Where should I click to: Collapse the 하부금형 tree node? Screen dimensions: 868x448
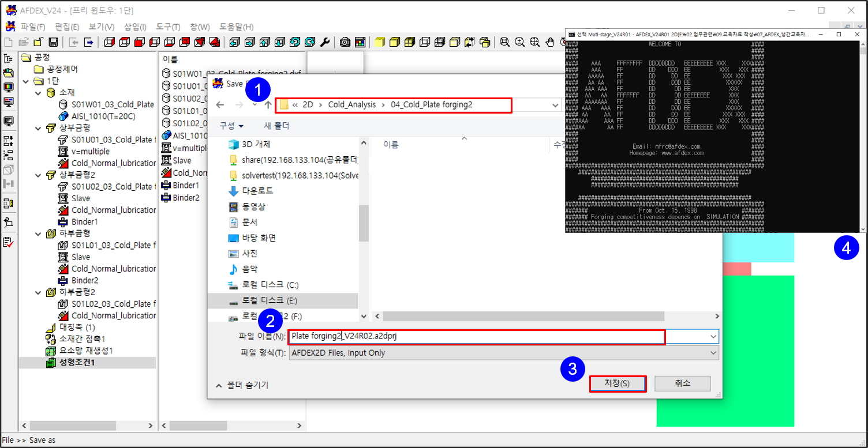38,234
